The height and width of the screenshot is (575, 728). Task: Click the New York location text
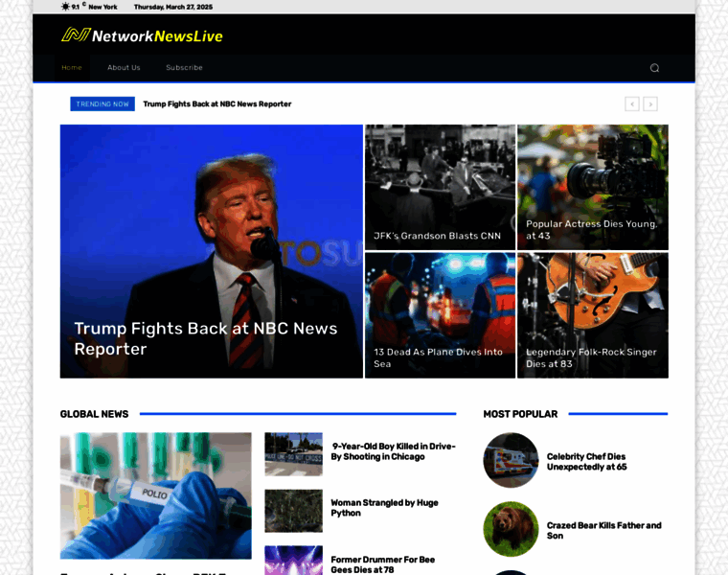point(102,7)
